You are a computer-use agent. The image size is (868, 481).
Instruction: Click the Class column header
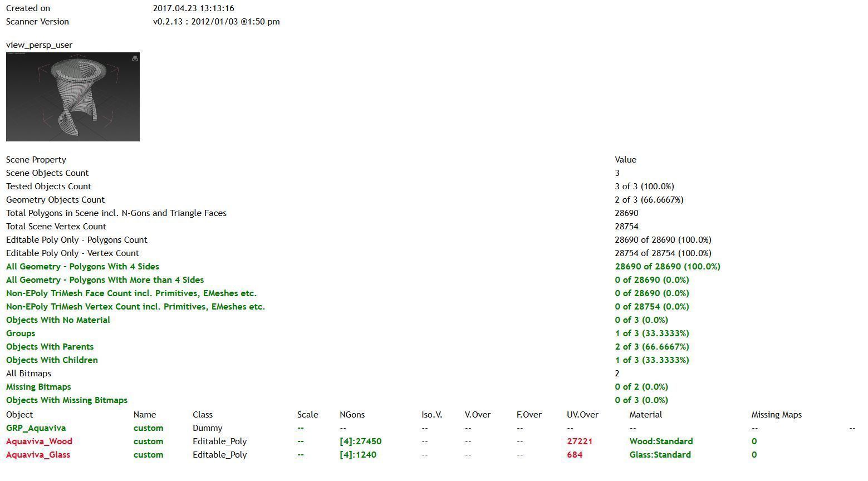pyautogui.click(x=203, y=415)
